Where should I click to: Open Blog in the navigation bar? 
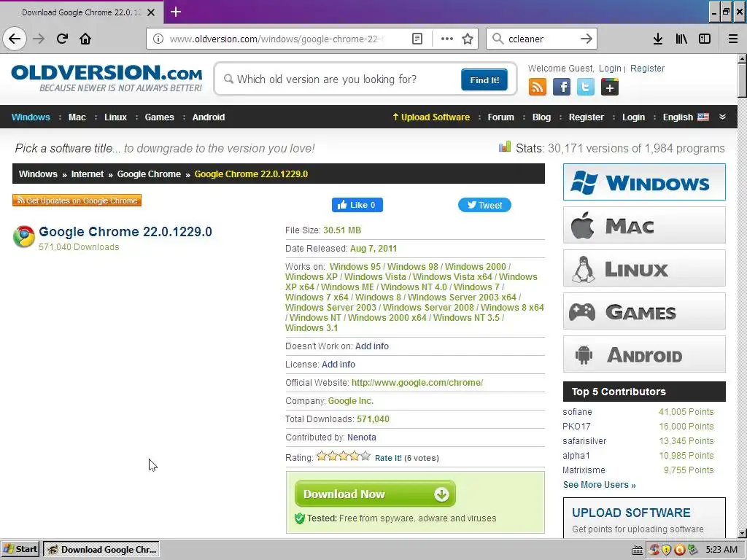click(x=541, y=117)
